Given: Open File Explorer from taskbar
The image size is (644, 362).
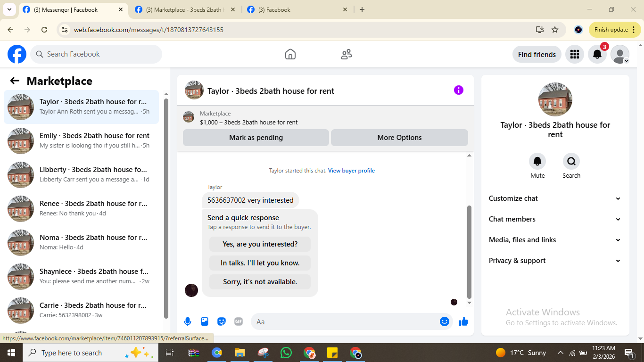Looking at the screenshot, I should pos(240,353).
